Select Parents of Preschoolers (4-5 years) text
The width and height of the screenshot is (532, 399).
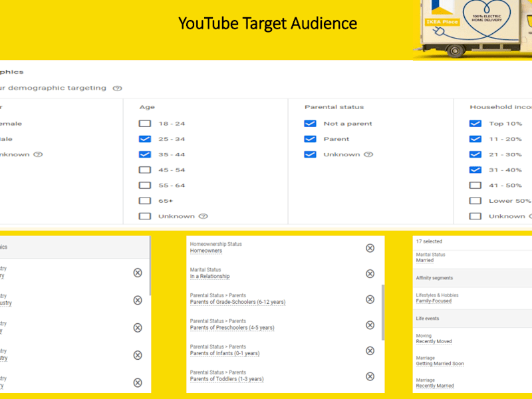tap(232, 328)
